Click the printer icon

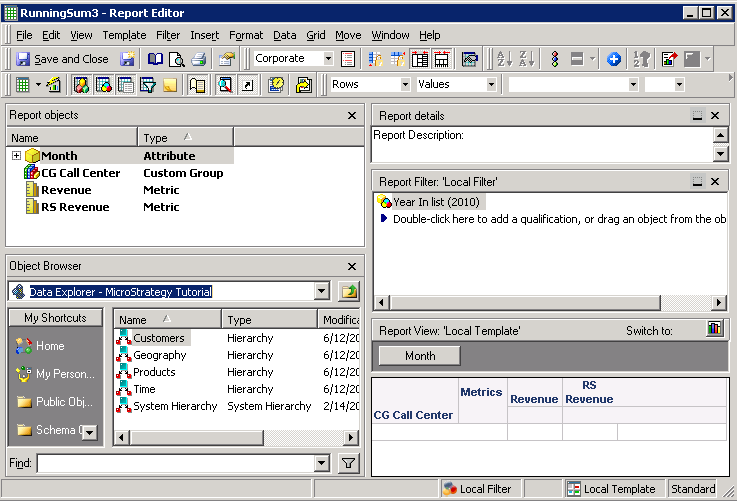click(x=199, y=59)
